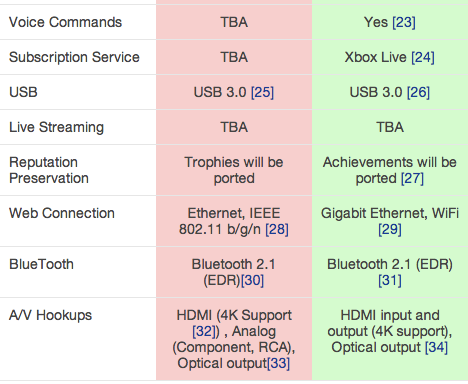Viewport: 468px width, 384px height.
Task: Follow reference [32] after HDMI 4K Support
Action: coord(204,332)
